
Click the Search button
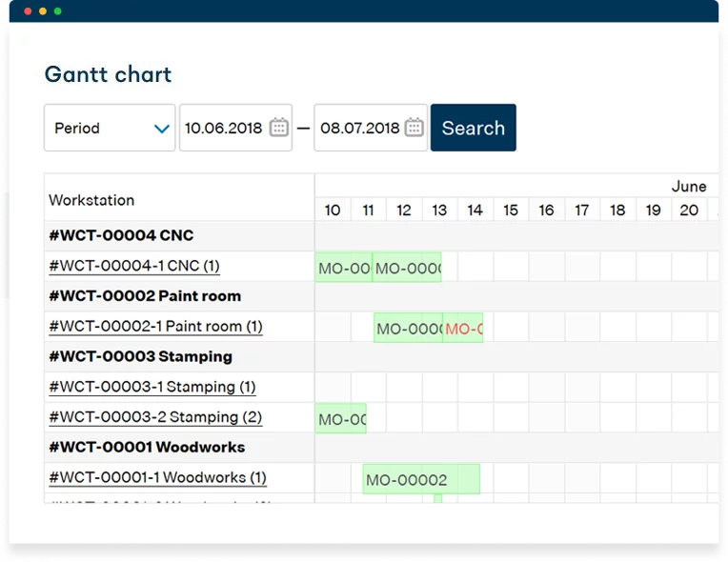pyautogui.click(x=474, y=128)
